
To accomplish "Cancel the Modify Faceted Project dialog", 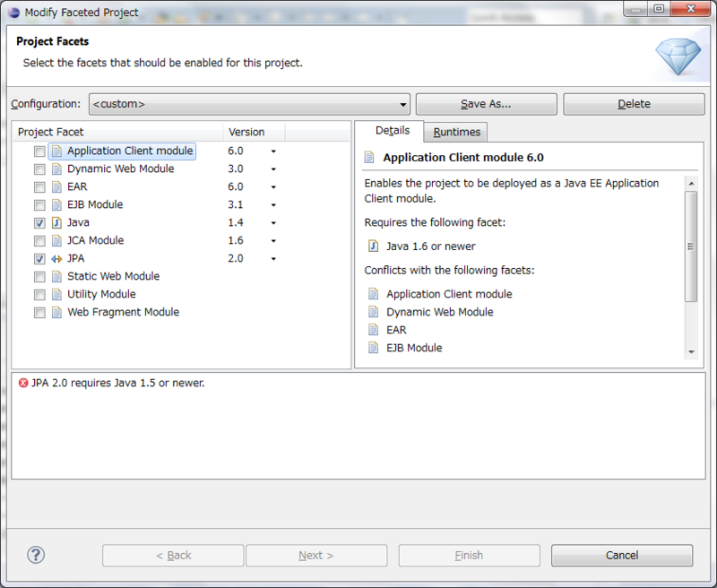I will (622, 555).
